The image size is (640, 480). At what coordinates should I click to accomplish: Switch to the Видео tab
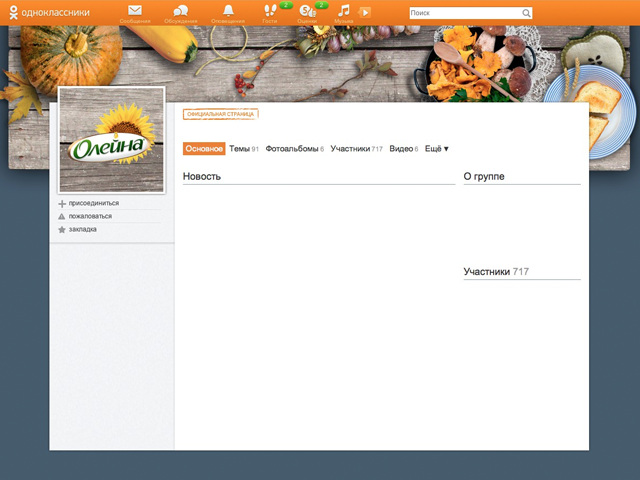tap(403, 149)
